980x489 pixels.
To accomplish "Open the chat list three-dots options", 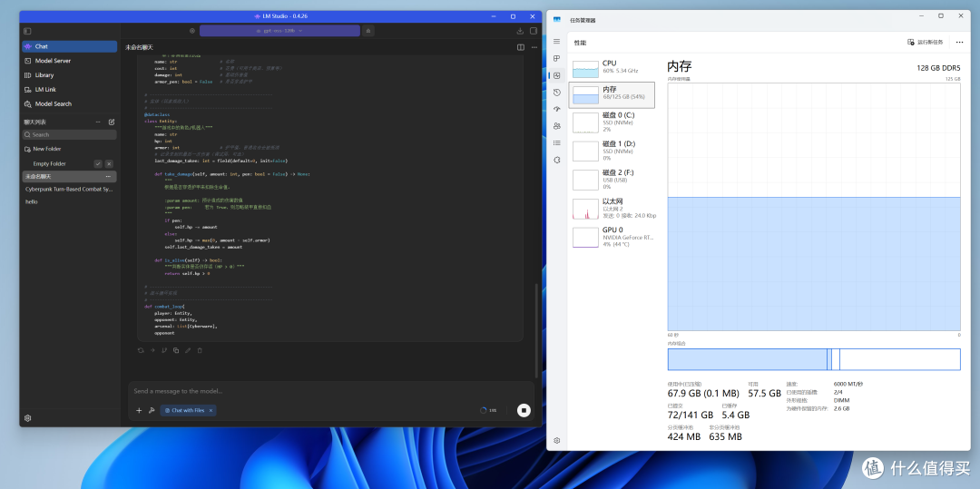I will (98, 122).
